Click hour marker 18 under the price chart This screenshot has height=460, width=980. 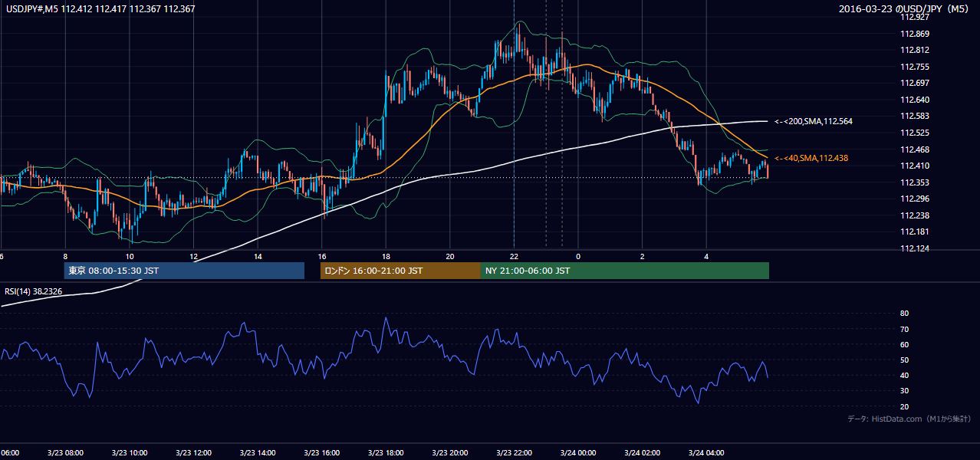coord(386,256)
